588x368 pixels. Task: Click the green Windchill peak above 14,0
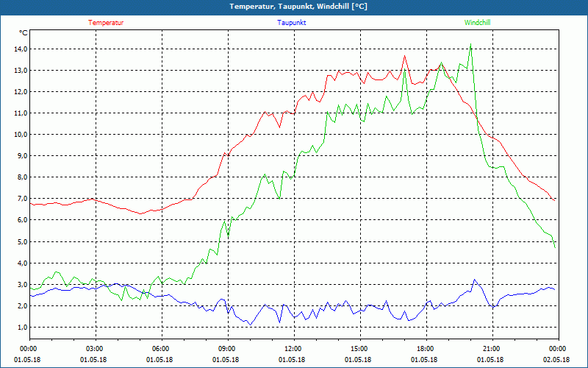(470, 44)
